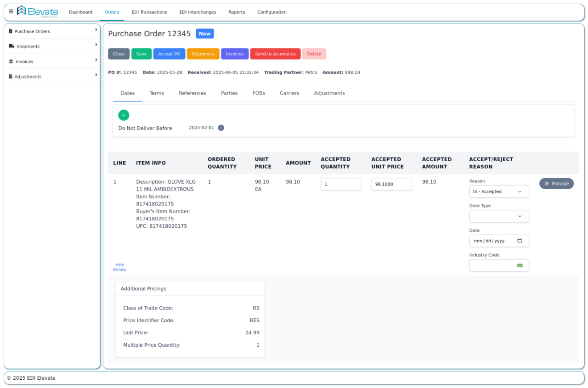Expand Purchase Orders in sidebar
The width and height of the screenshot is (588, 388).
click(x=96, y=30)
